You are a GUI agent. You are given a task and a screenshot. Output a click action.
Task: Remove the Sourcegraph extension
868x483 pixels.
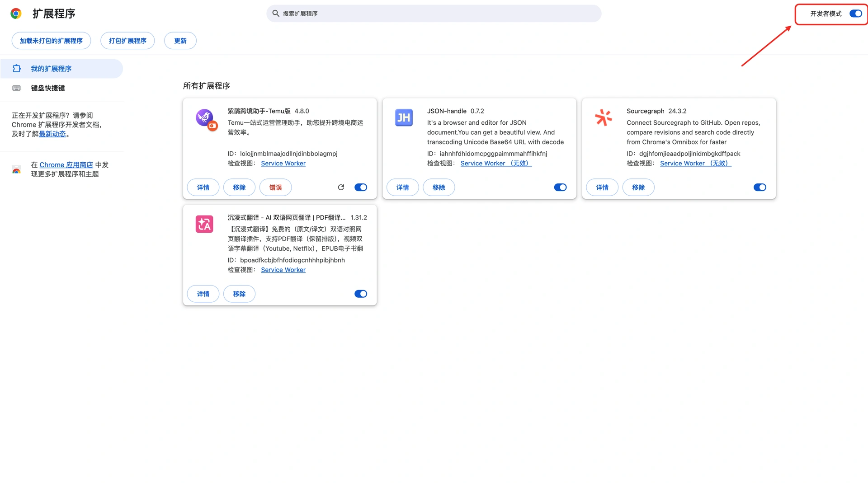pyautogui.click(x=638, y=188)
